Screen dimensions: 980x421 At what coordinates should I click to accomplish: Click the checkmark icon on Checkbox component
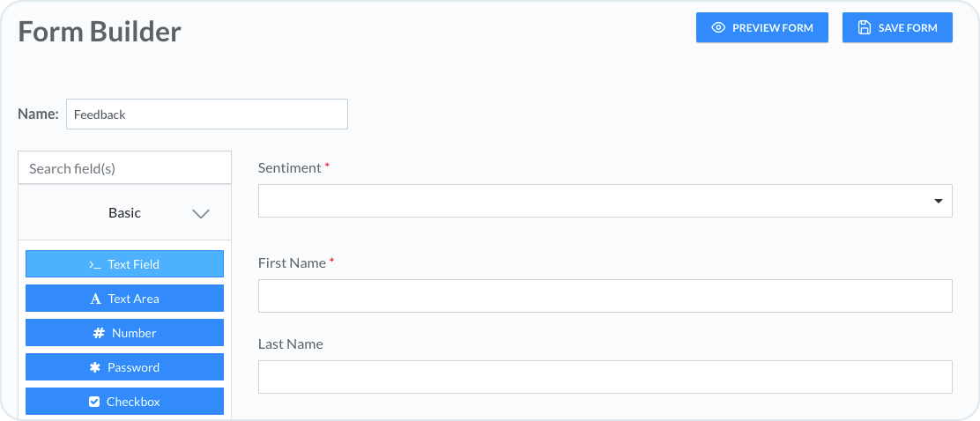[94, 402]
